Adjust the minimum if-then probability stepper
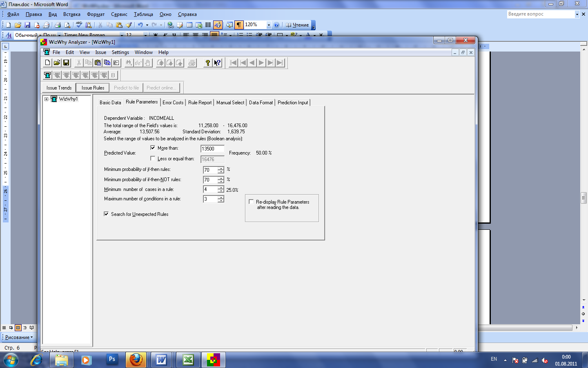Viewport: 588px width, 368px height. [x=221, y=170]
